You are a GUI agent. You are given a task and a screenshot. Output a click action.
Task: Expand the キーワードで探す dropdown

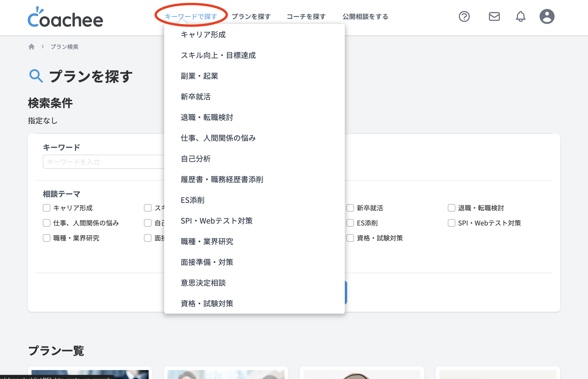tap(191, 17)
